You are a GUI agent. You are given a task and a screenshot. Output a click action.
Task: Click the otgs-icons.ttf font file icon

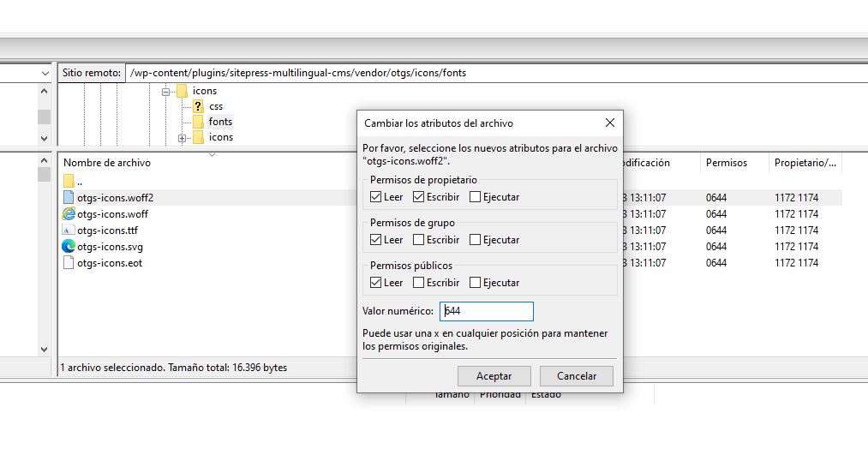(x=69, y=231)
